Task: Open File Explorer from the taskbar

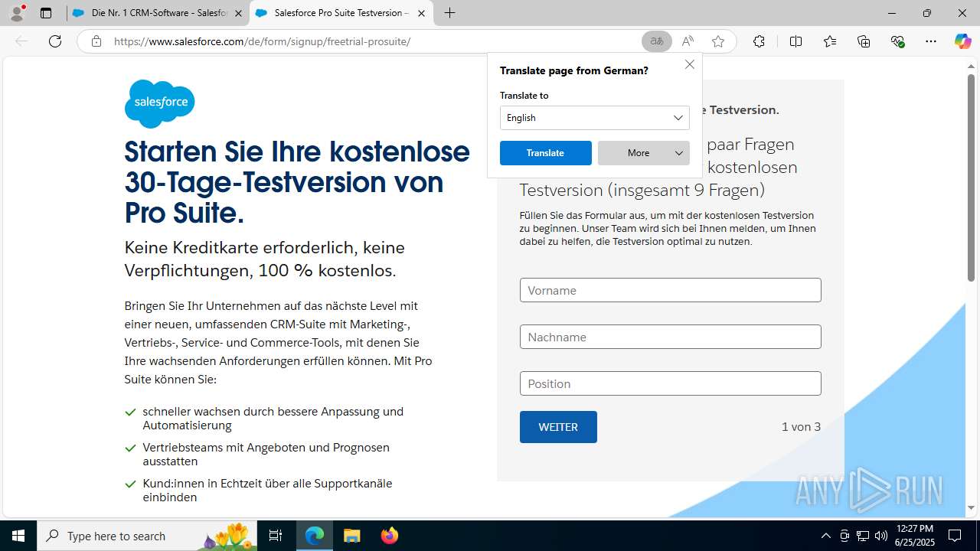Action: (x=351, y=536)
